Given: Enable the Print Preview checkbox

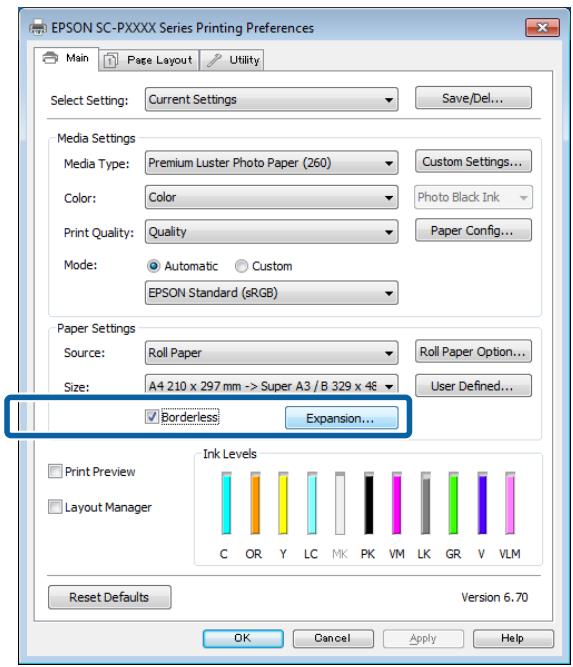Looking at the screenshot, I should [55, 471].
